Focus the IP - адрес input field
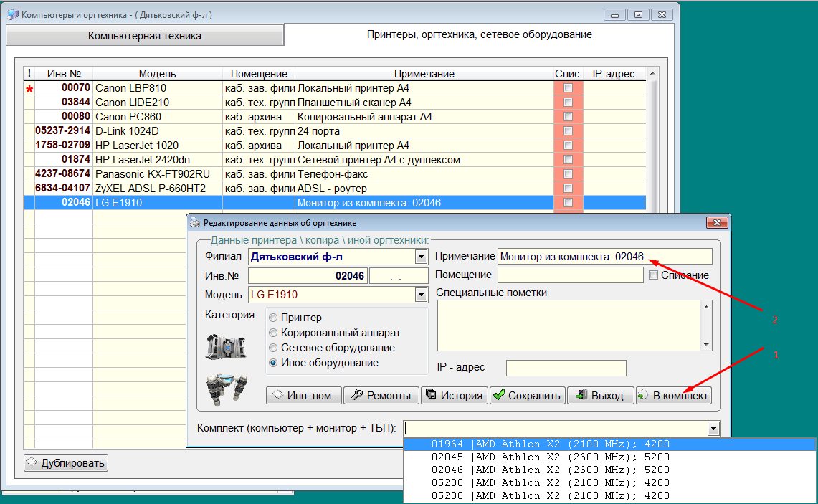Screen dimensions: 818x504 click(566, 368)
